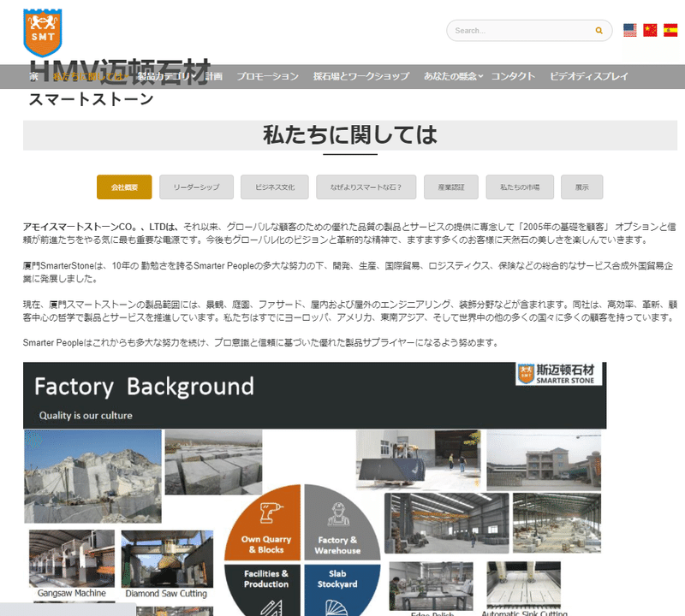The image size is (685, 616).
Task: Select the 展示 tab
Action: 582,187
